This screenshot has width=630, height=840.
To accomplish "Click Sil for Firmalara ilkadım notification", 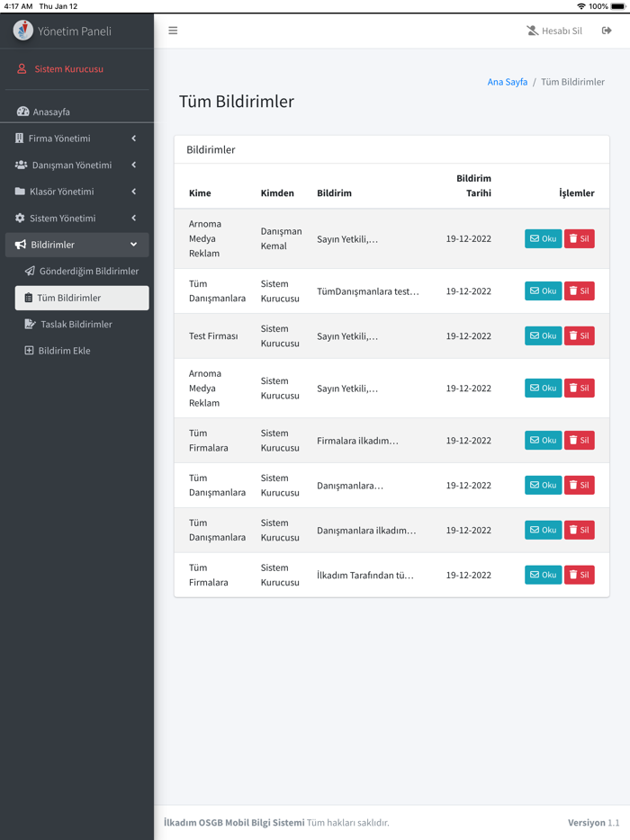I will click(579, 441).
